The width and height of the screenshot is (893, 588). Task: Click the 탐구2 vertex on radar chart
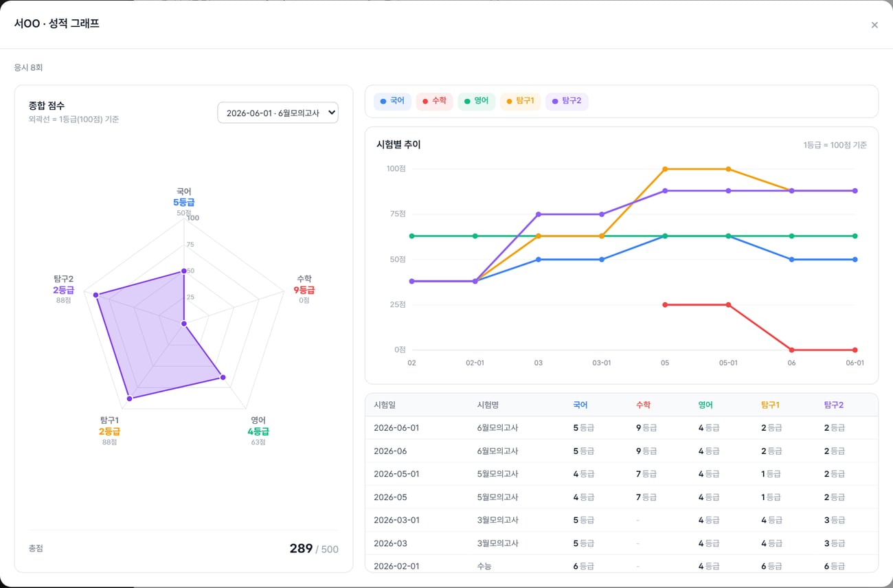tap(95, 295)
